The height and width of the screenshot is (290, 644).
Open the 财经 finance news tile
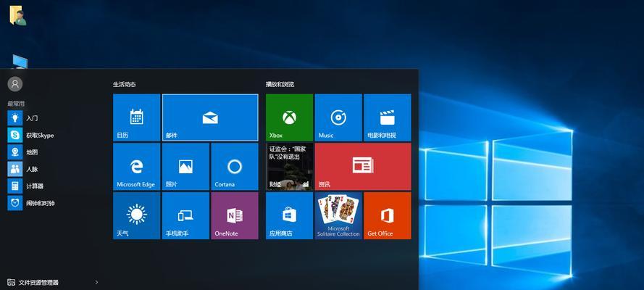click(289, 166)
